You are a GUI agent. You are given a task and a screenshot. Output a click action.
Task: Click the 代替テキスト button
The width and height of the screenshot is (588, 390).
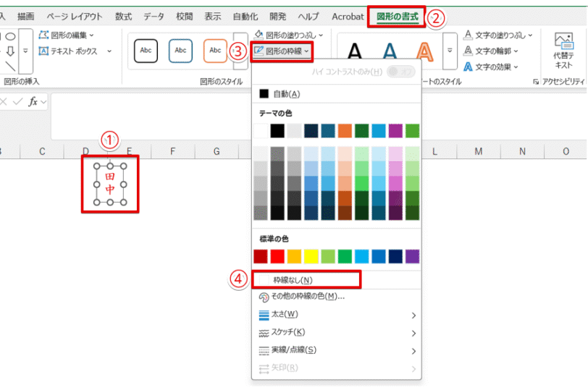coord(563,51)
